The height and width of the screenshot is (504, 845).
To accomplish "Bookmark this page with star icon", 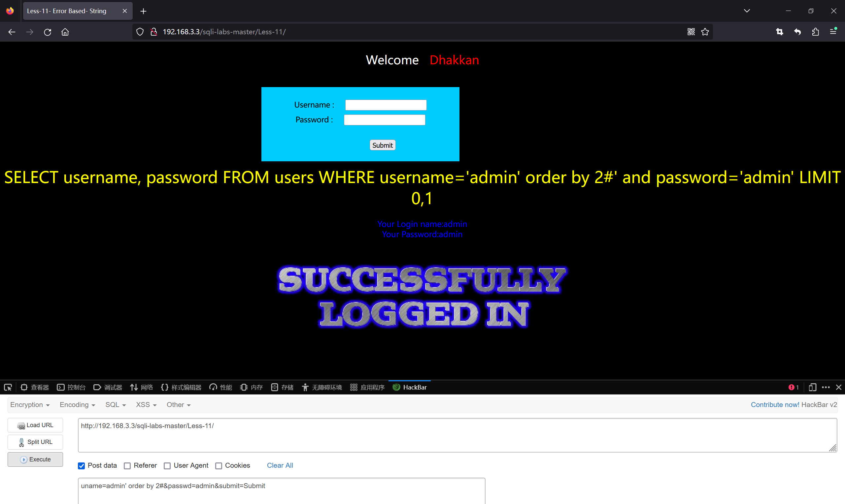I will click(705, 32).
